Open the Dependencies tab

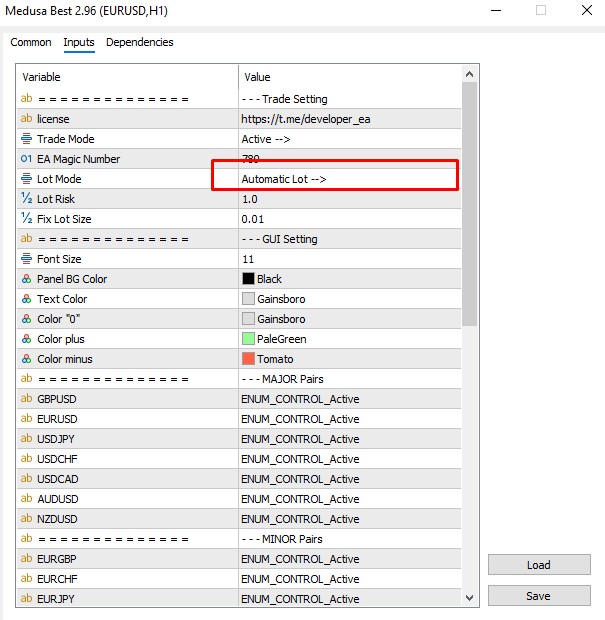tap(140, 42)
